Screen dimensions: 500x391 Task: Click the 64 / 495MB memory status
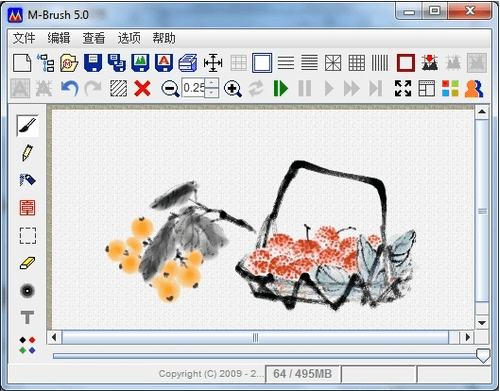coord(302,374)
